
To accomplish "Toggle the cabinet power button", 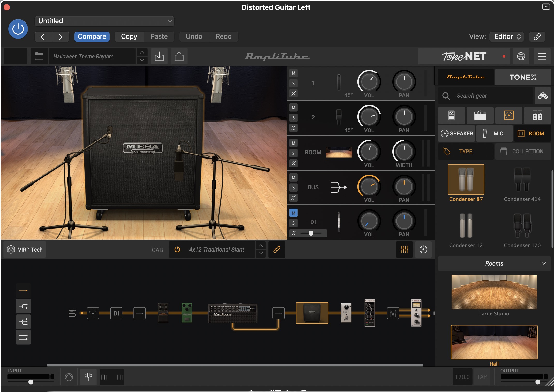I will 177,249.
